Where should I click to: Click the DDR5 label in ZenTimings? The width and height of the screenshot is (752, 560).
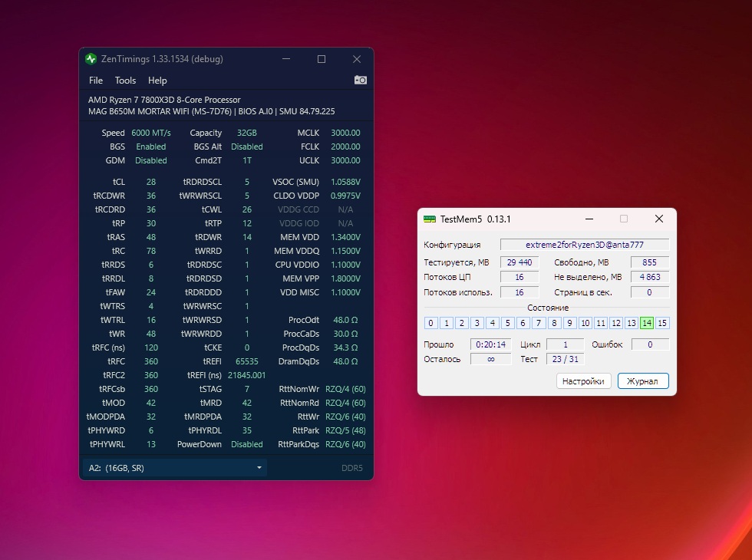point(352,468)
